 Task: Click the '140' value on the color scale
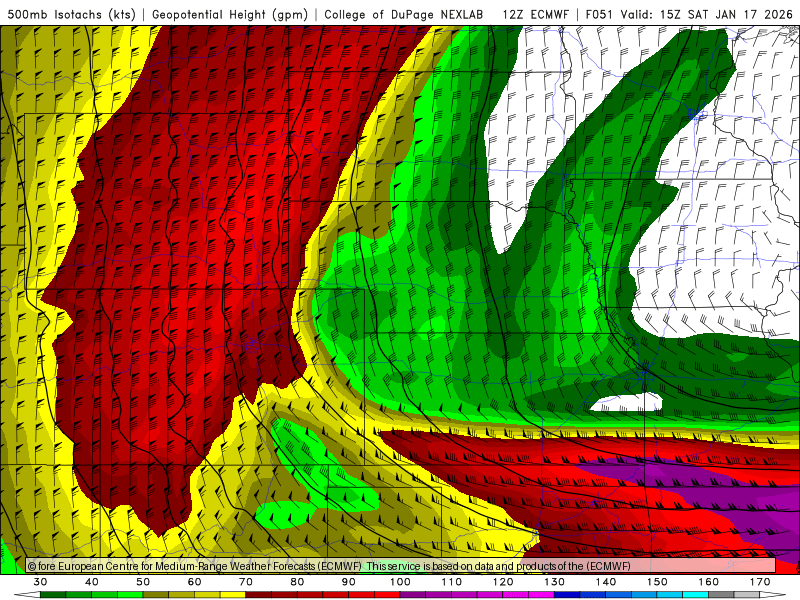(606, 582)
